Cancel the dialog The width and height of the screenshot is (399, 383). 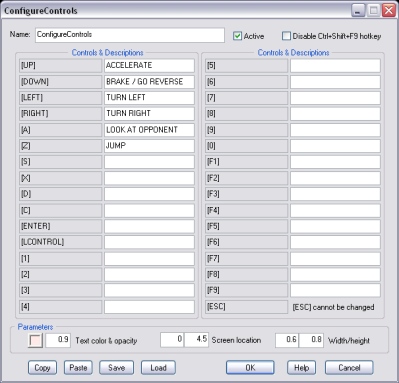click(349, 368)
